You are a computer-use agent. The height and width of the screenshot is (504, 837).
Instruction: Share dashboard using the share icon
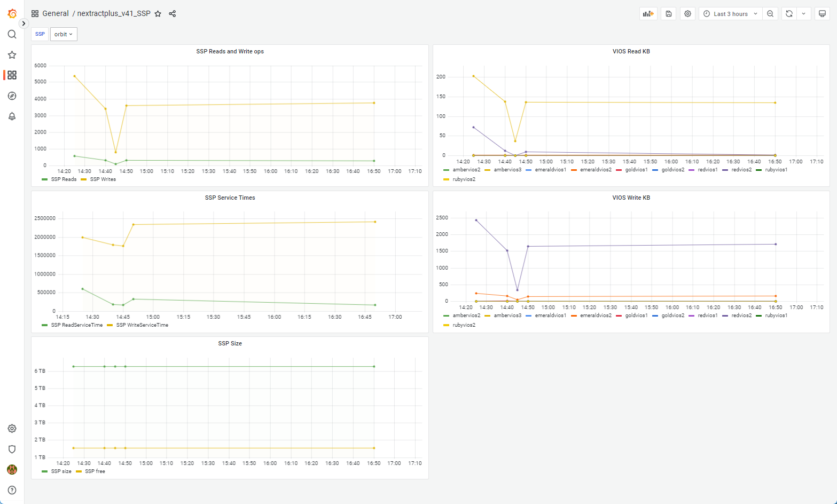[x=172, y=14]
